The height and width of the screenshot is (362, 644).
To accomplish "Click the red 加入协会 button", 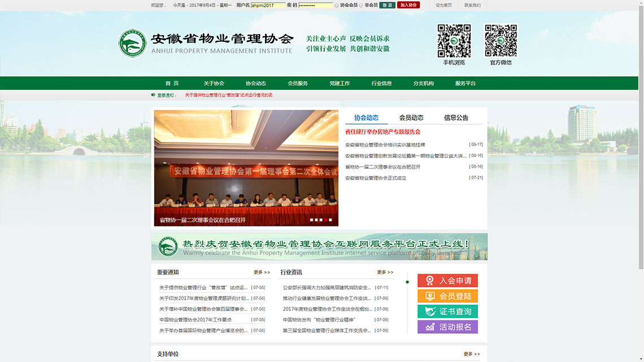I will (x=408, y=5).
